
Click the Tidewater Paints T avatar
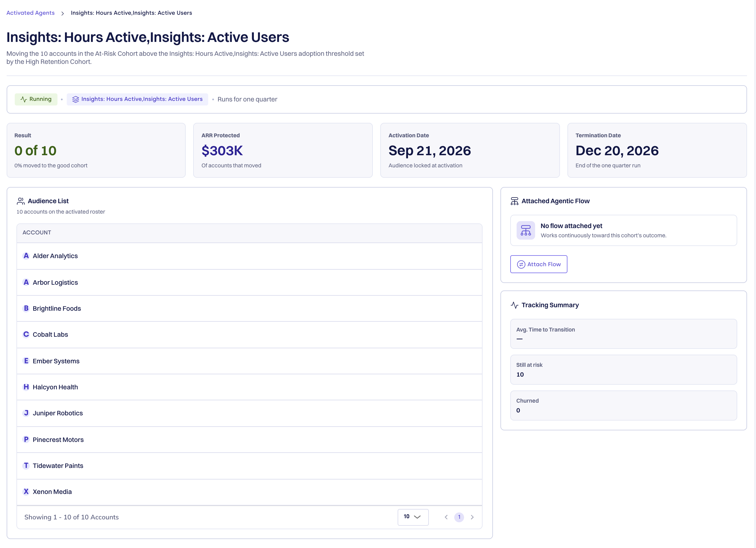point(26,465)
